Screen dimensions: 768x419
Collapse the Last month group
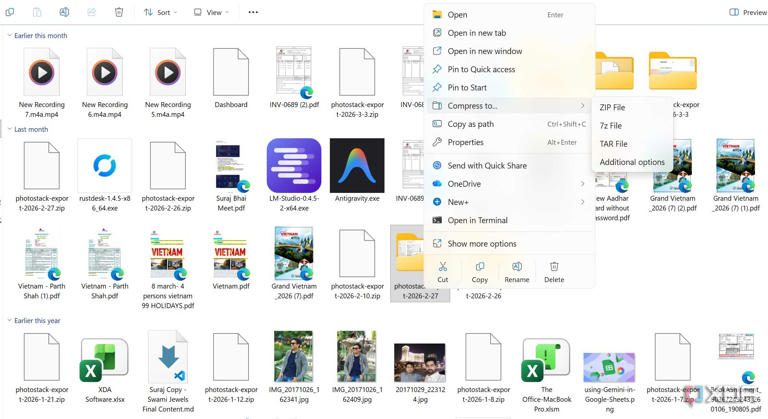click(9, 129)
